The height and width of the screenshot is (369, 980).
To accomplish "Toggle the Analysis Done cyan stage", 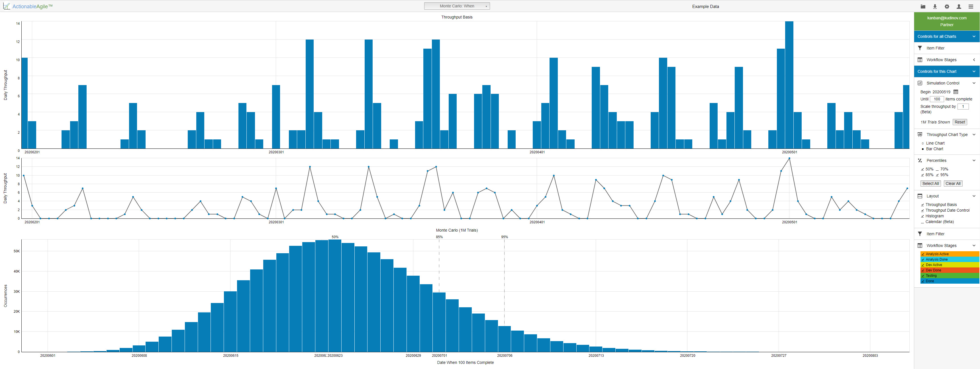I will [950, 259].
